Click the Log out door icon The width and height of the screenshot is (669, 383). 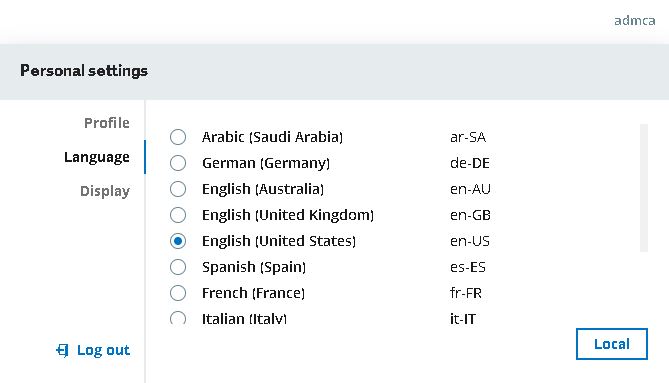[62, 351]
